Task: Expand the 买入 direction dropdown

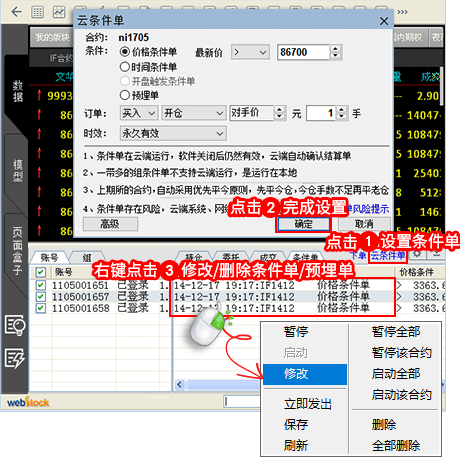Action: [138, 113]
